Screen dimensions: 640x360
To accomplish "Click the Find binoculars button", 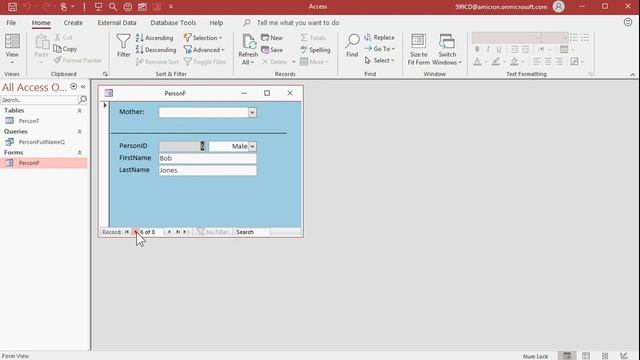I will coord(352,45).
